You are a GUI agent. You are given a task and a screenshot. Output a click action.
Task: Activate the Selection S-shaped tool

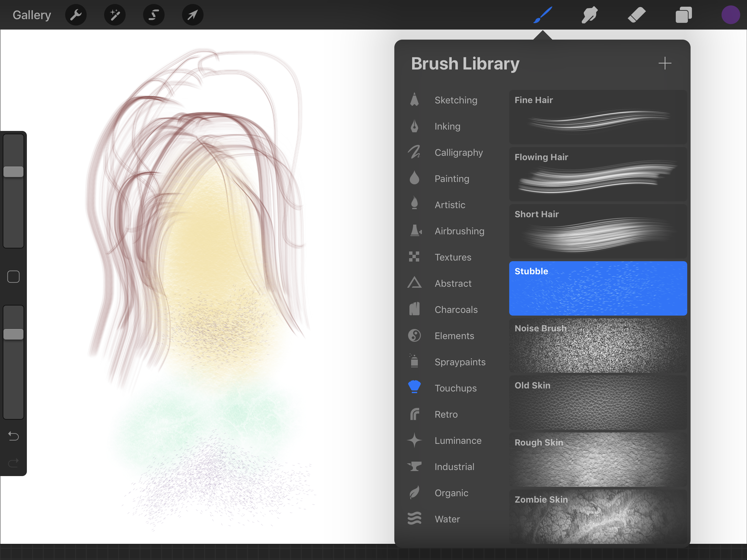(x=153, y=15)
